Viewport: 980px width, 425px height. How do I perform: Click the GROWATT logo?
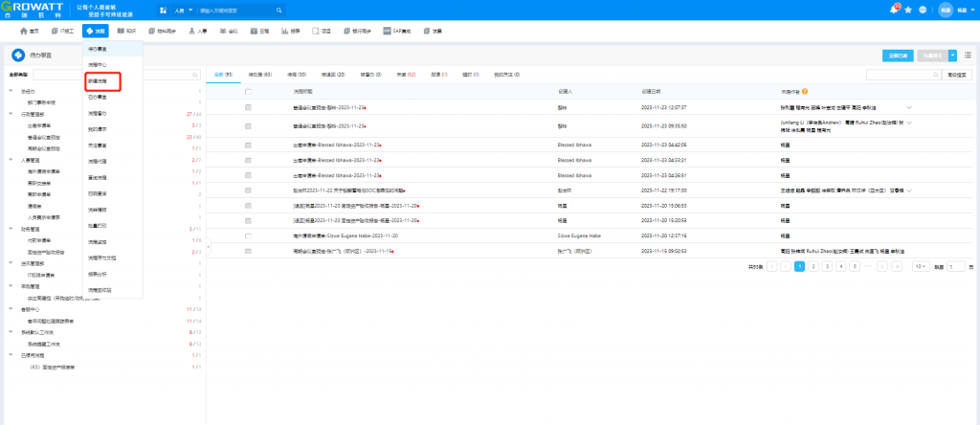(32, 10)
